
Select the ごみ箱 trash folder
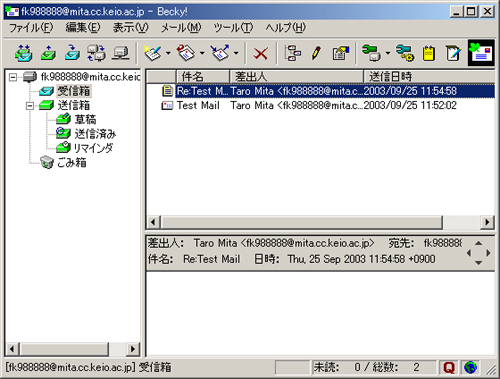pyautogui.click(x=72, y=162)
